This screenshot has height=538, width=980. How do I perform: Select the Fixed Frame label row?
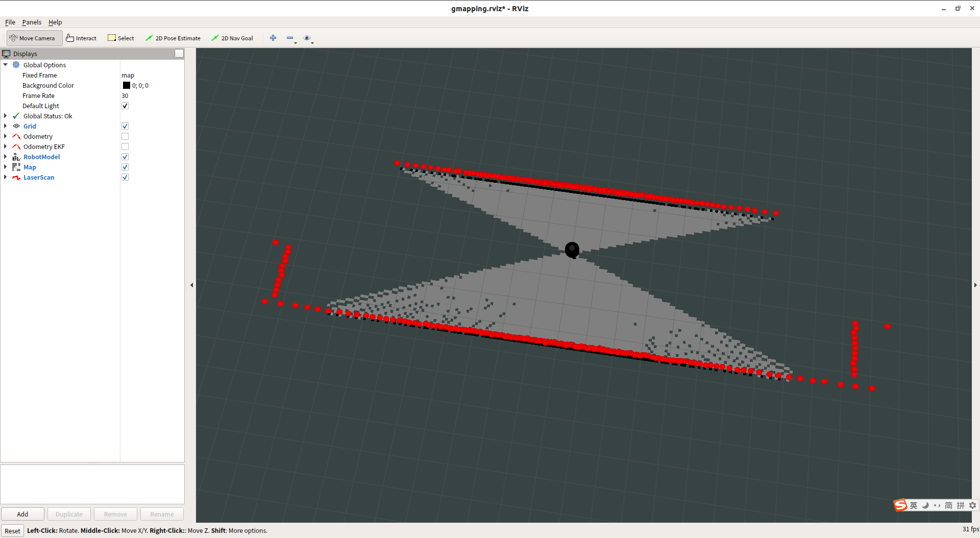40,75
